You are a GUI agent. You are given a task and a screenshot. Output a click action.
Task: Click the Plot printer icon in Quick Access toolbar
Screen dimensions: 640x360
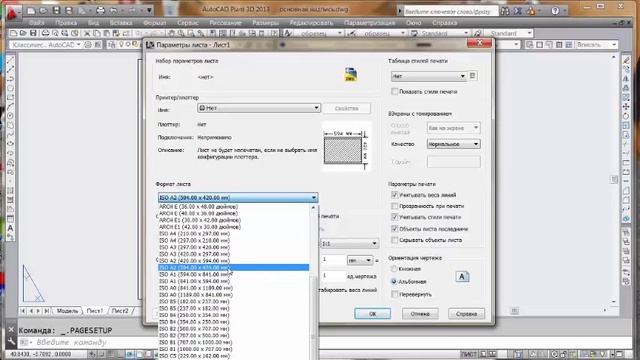click(x=100, y=11)
